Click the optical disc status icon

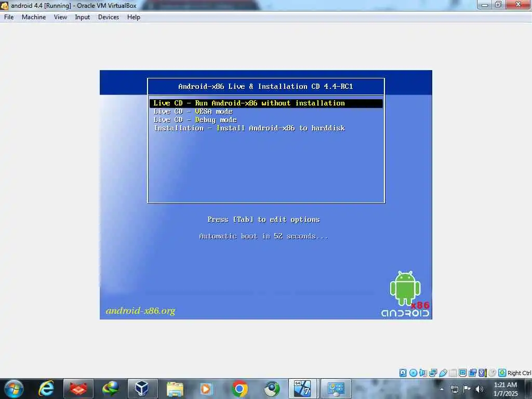tap(413, 373)
